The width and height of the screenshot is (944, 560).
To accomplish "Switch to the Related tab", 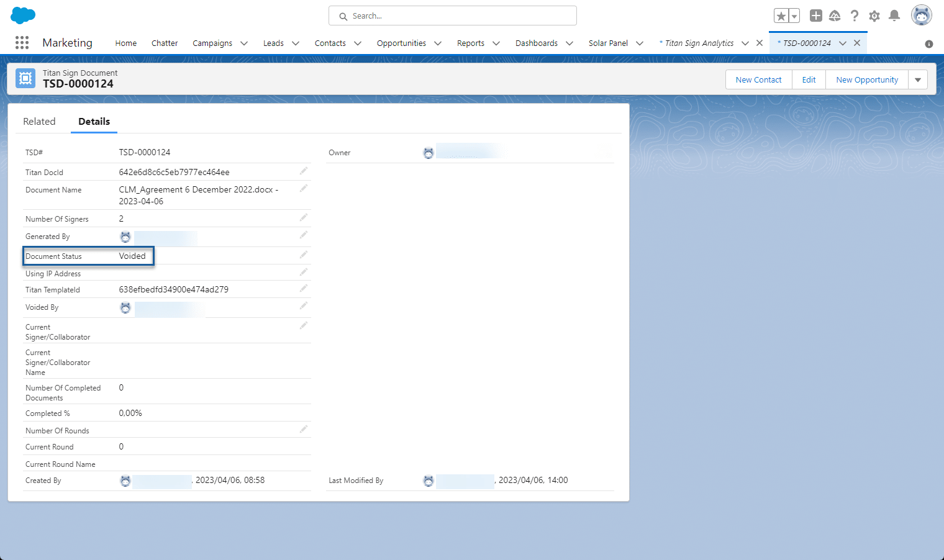I will (39, 121).
